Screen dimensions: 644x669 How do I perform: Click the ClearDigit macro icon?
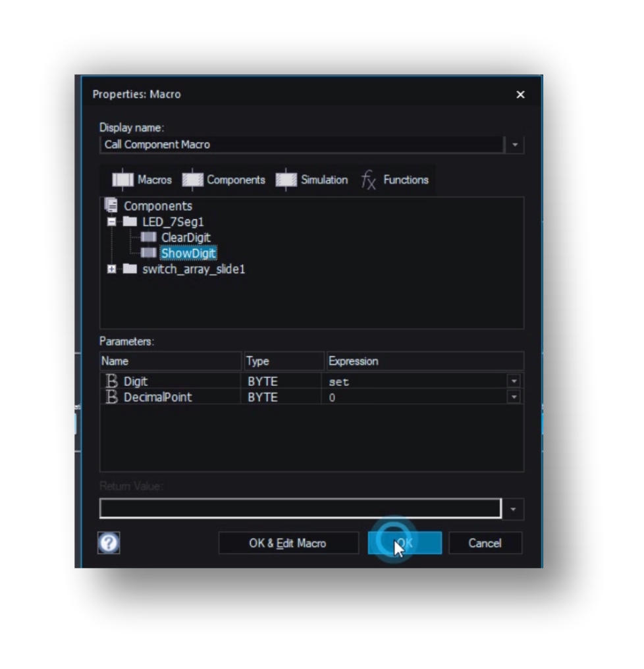[149, 237]
